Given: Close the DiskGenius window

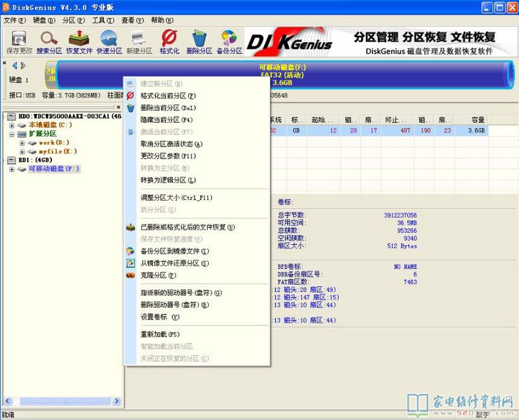Looking at the screenshot, I should click(513, 7).
